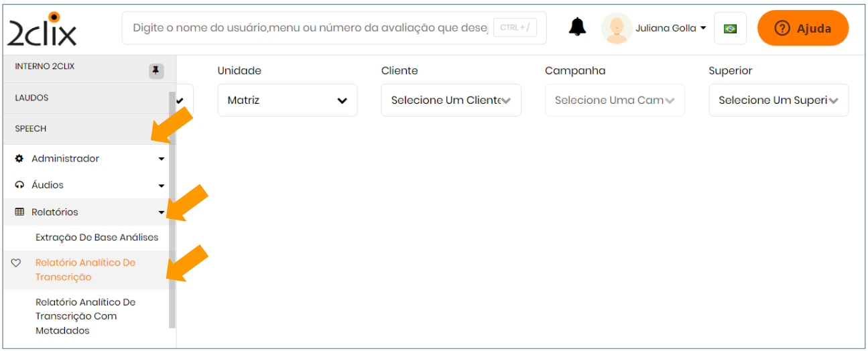
Task: Click the top search input field
Action: click(310, 28)
